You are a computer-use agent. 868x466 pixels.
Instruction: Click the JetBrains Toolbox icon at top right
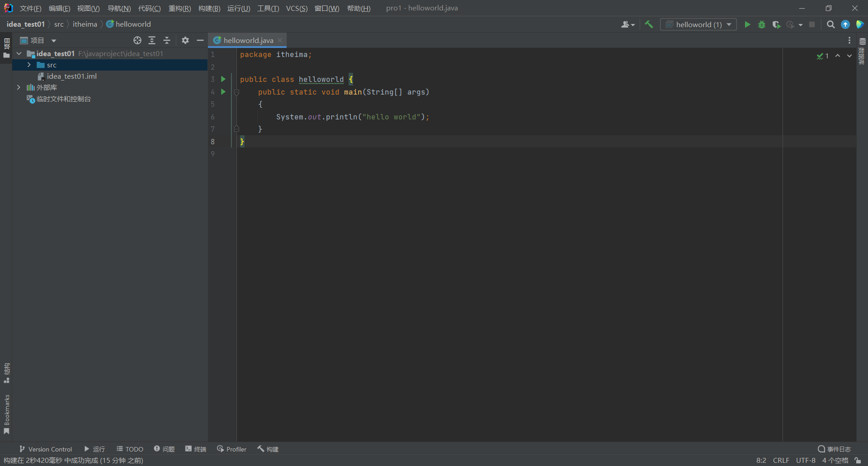pos(860,24)
